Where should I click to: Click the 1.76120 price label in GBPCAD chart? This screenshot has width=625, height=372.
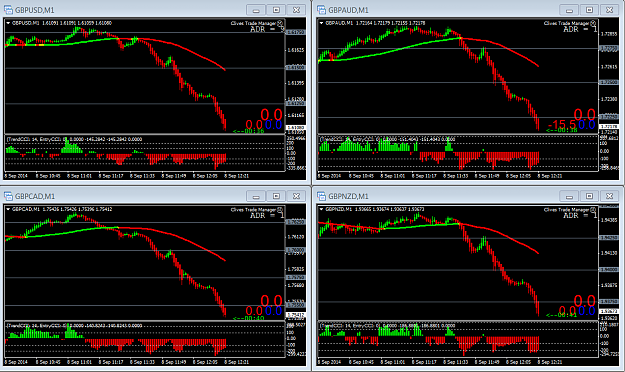click(296, 236)
